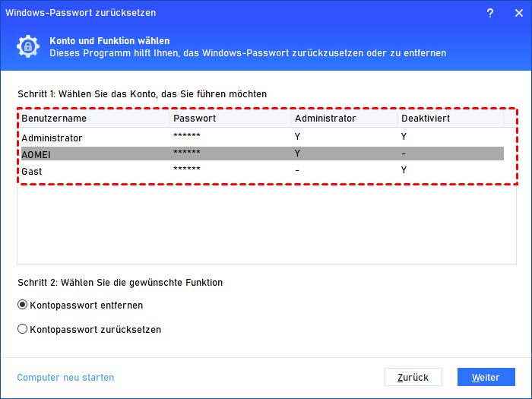Click the 'Administrator' column header
Image resolution: width=532 pixels, height=399 pixels.
[x=325, y=119]
